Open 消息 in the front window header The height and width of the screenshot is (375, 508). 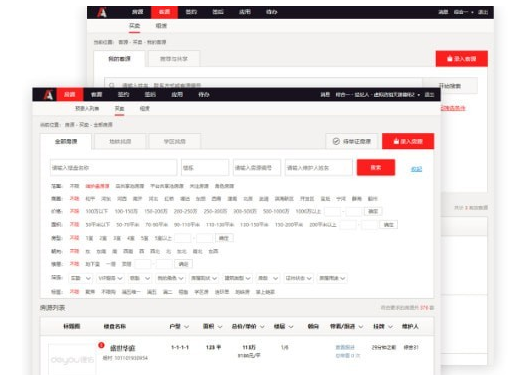click(x=325, y=95)
